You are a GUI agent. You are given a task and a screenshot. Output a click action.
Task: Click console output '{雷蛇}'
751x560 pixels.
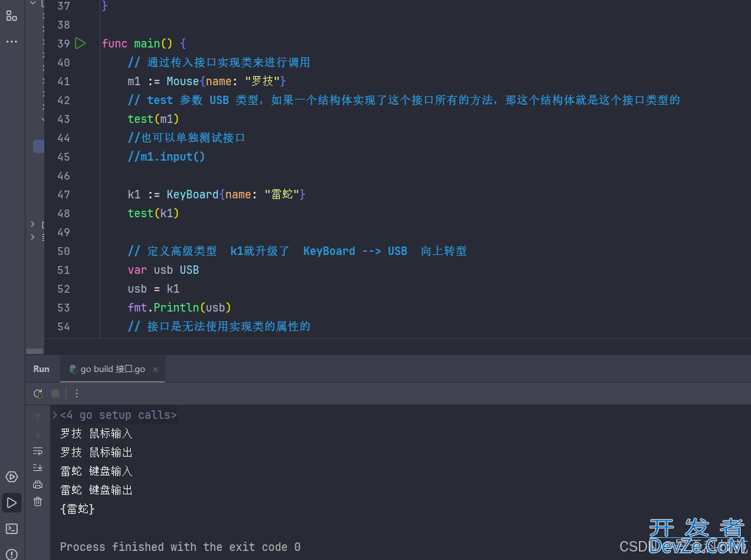tap(77, 509)
